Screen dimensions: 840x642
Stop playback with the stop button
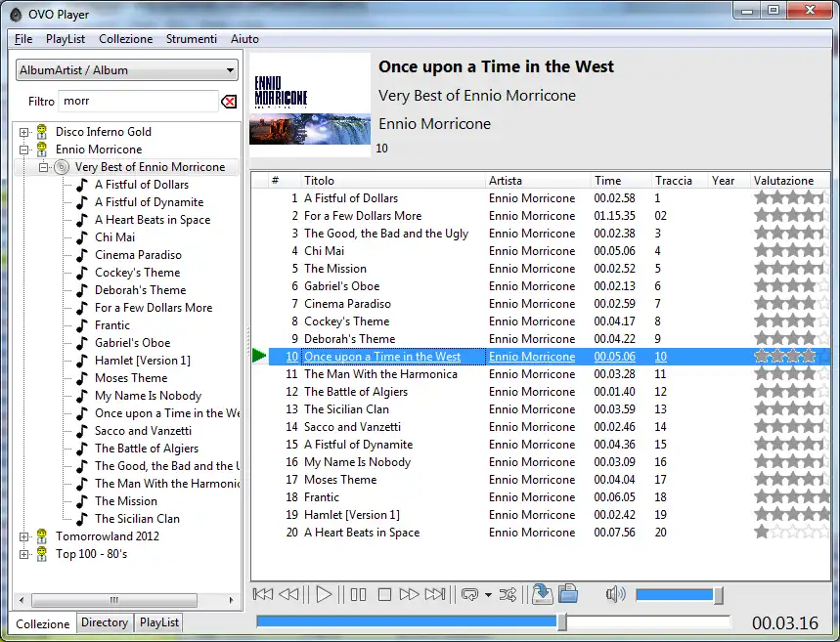click(x=384, y=594)
